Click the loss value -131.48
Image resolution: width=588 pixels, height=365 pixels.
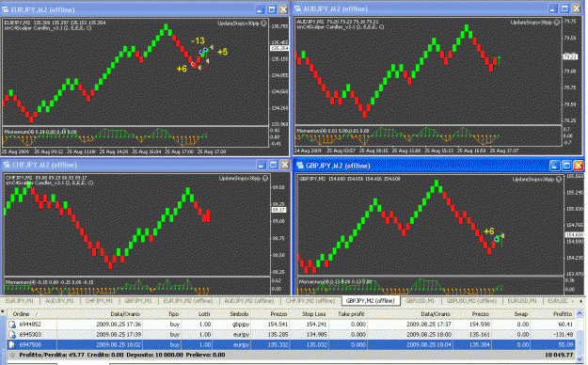[564, 334]
